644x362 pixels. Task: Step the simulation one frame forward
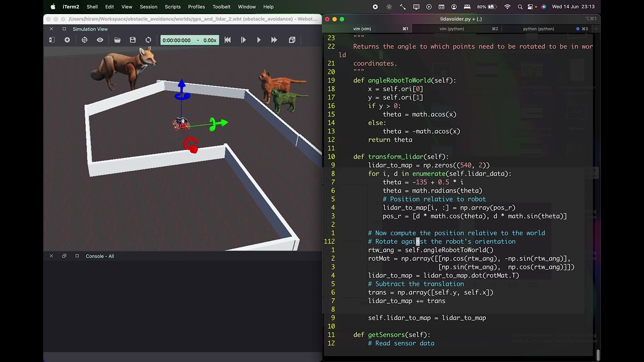pyautogui.click(x=244, y=40)
